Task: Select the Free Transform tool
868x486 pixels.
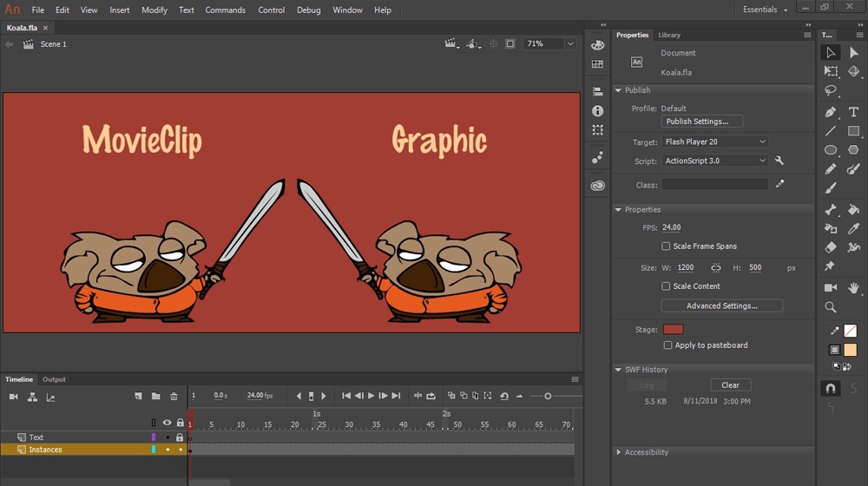Action: pyautogui.click(x=831, y=71)
